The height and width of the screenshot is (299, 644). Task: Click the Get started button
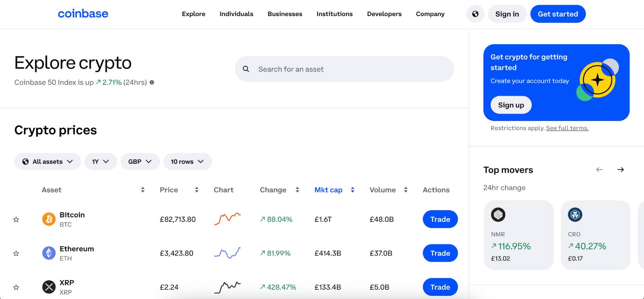558,14
